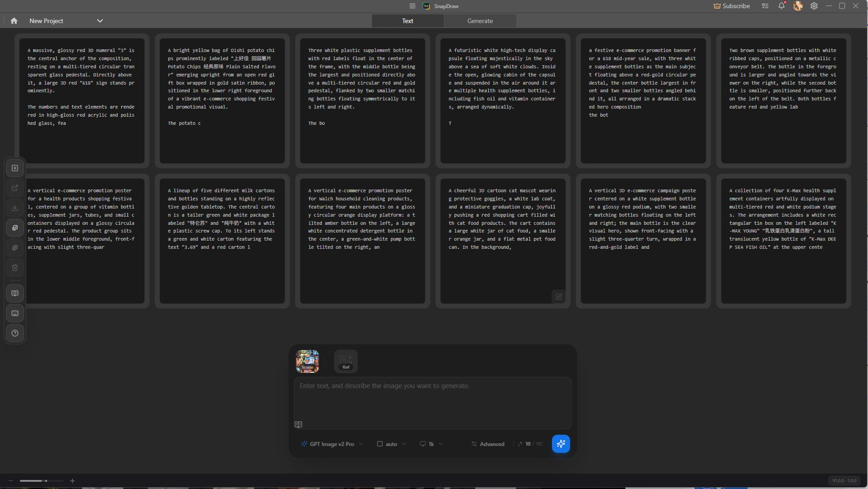Select the 'Three white plastic supplement bottles' card
868x489 pixels.
(x=363, y=101)
